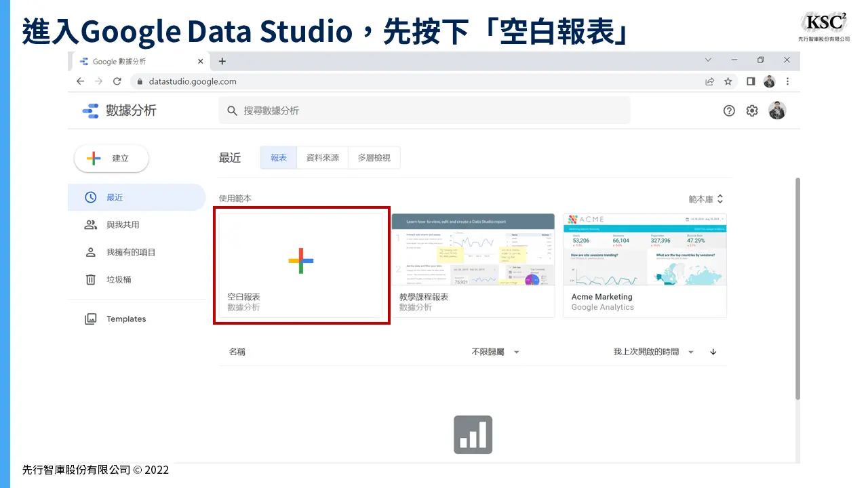Screen dimensions: 868x488
Task: Select 最近 in the left sidebar
Action: pos(136,197)
